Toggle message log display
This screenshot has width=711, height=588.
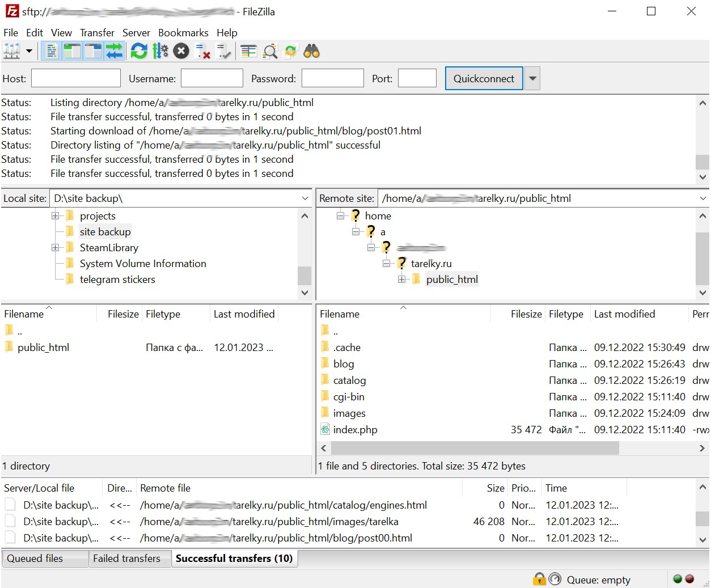[52, 52]
